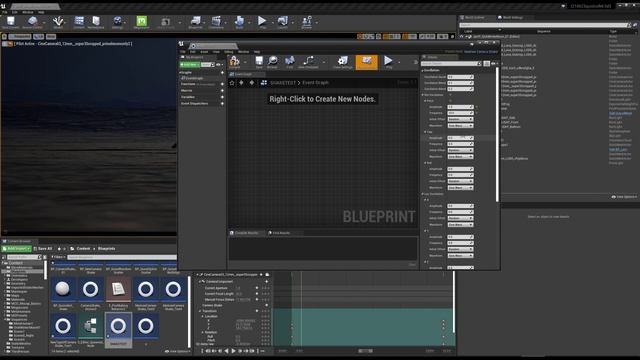Image resolution: width=640 pixels, height=360 pixels.
Task: Open Source Control in the main toolbar
Action: [x=32, y=22]
